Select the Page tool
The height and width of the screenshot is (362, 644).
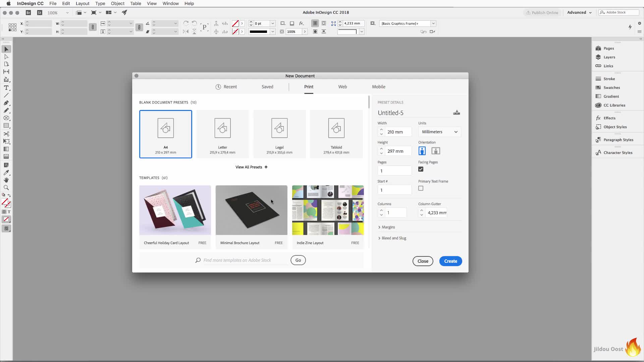point(6,64)
